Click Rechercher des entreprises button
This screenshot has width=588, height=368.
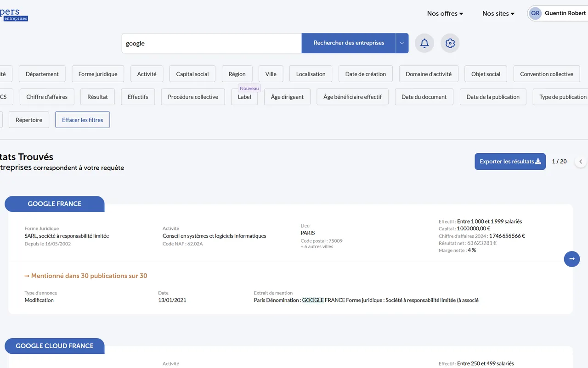tap(349, 43)
